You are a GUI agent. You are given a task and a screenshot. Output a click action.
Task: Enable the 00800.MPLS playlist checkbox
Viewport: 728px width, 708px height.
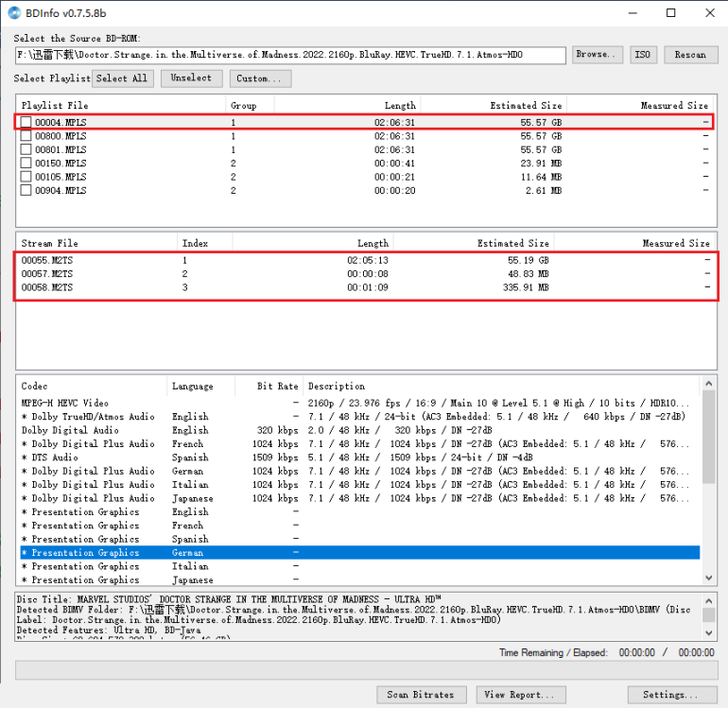26,136
